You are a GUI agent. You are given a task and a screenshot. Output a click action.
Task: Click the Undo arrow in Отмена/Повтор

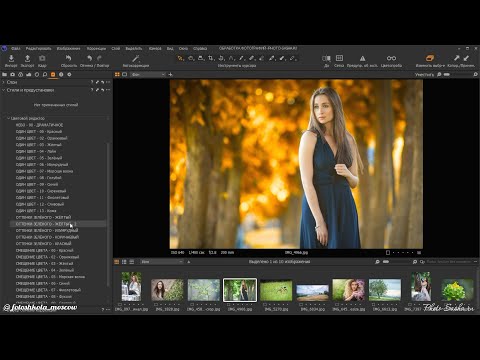89,58
